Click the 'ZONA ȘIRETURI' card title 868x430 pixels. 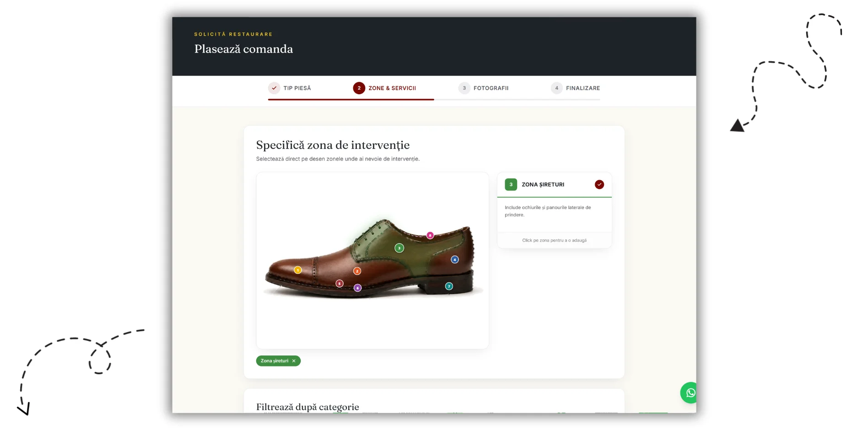[543, 184]
